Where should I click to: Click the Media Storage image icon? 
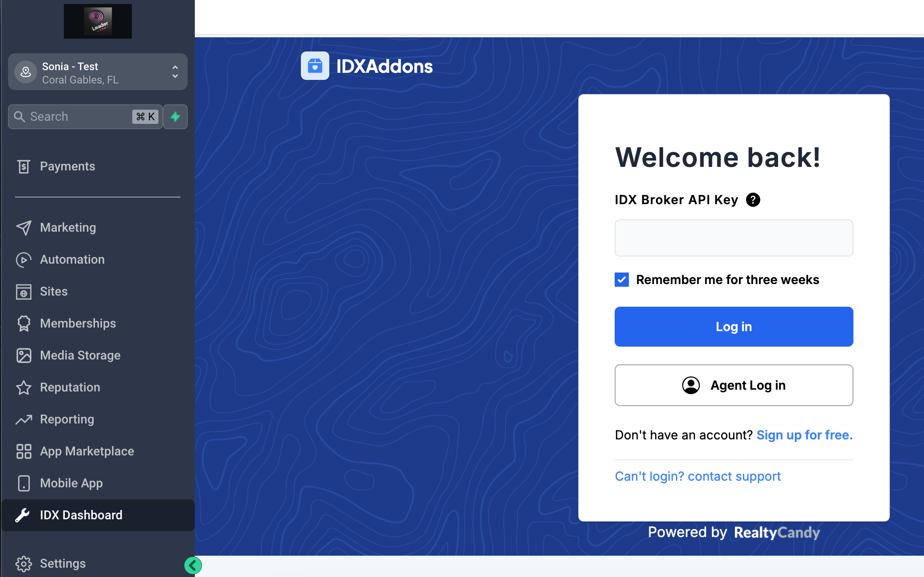[x=24, y=356]
